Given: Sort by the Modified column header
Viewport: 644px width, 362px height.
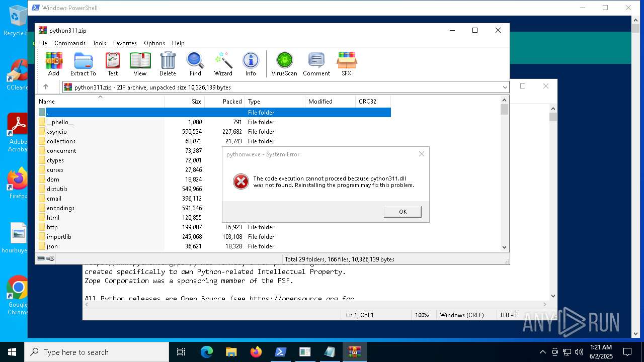Looking at the screenshot, I should pyautogui.click(x=331, y=102).
